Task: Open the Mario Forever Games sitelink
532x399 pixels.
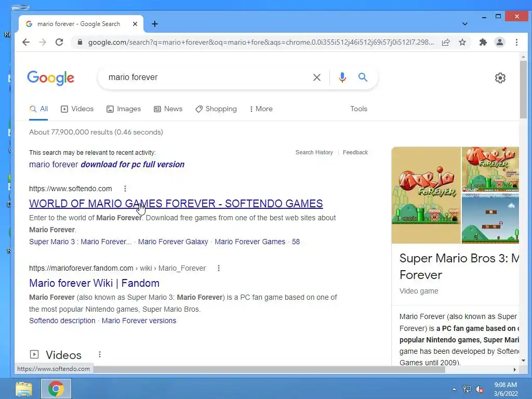Action: tap(250, 242)
